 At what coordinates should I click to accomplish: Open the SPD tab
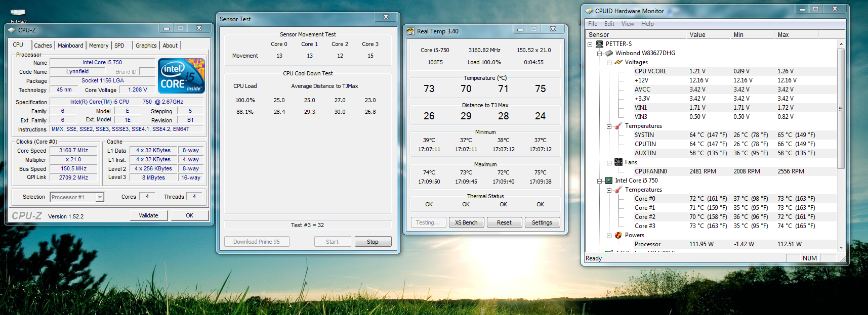coord(119,46)
